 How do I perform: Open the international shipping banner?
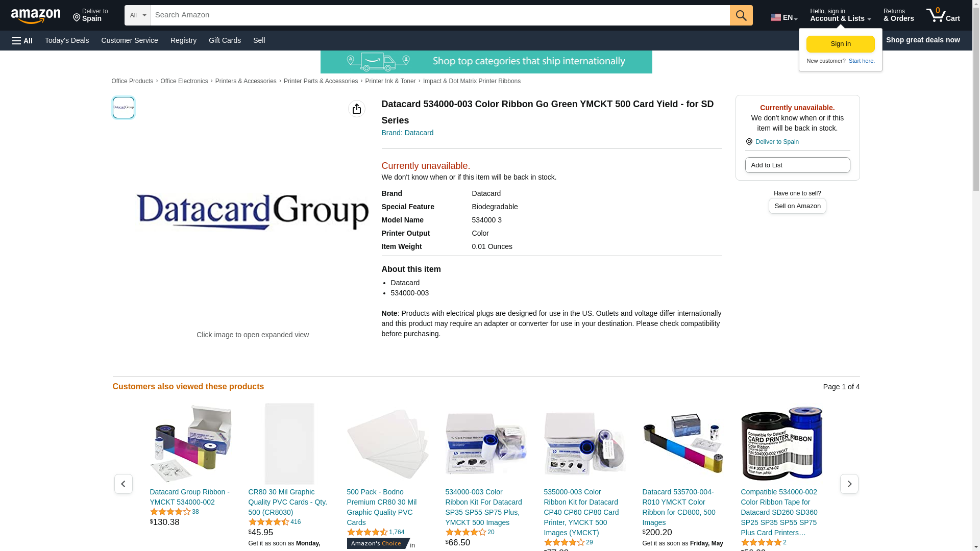pyautogui.click(x=486, y=62)
